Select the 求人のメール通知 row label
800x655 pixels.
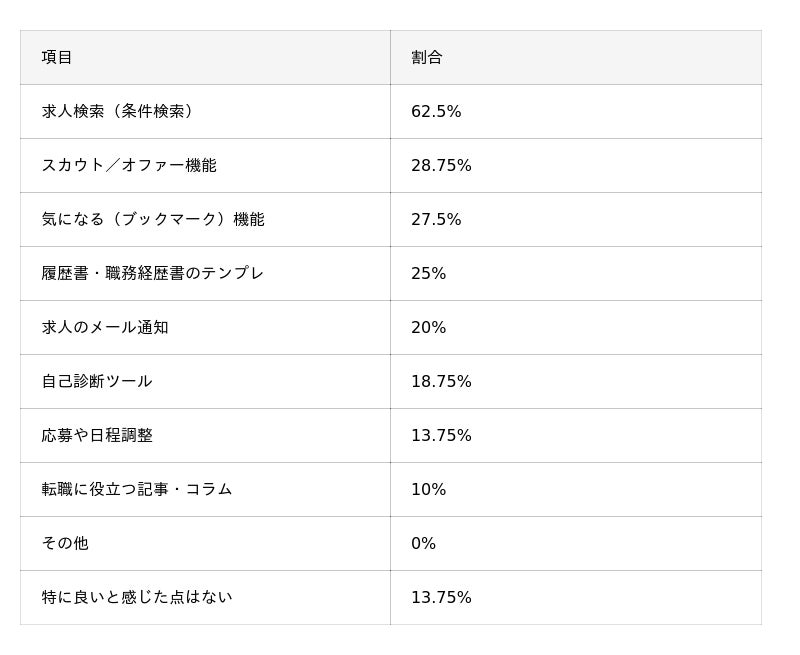point(105,327)
